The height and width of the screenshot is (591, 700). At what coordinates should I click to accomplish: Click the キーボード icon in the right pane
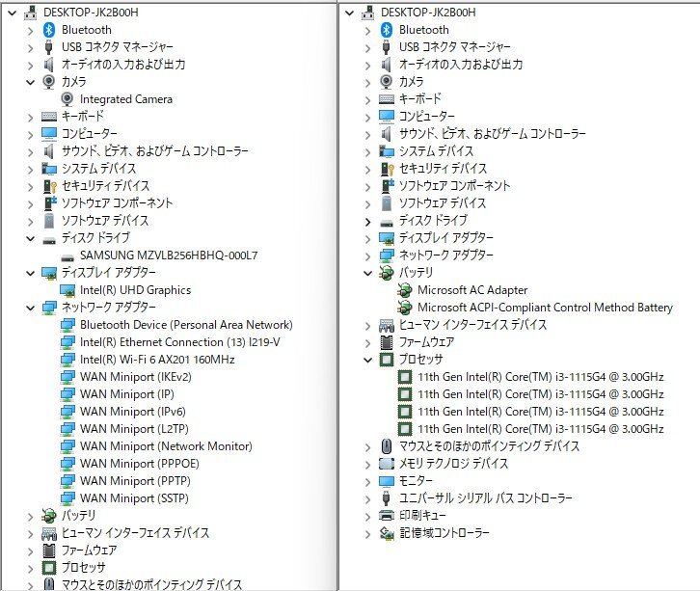387,99
